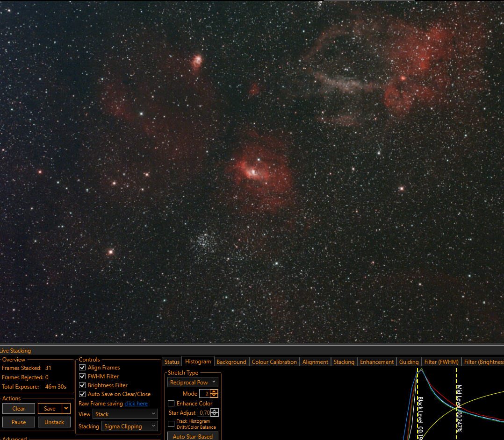Open the Background tab

pos(231,362)
